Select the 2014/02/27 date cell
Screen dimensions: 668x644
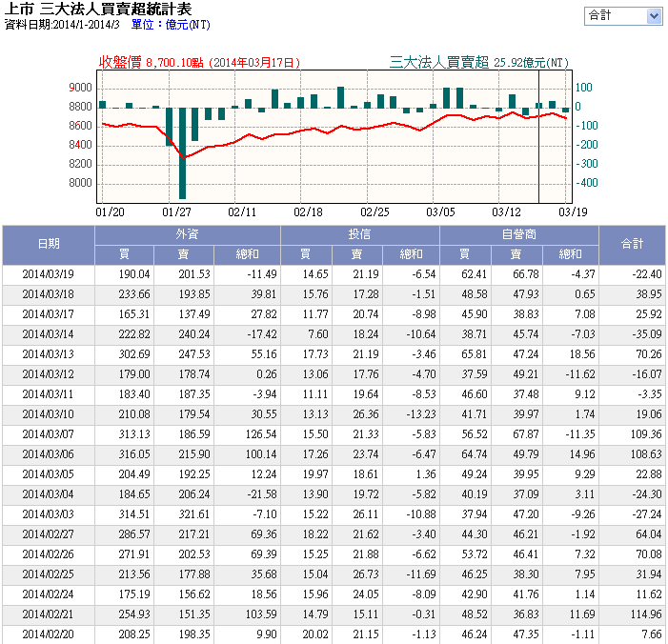49,535
